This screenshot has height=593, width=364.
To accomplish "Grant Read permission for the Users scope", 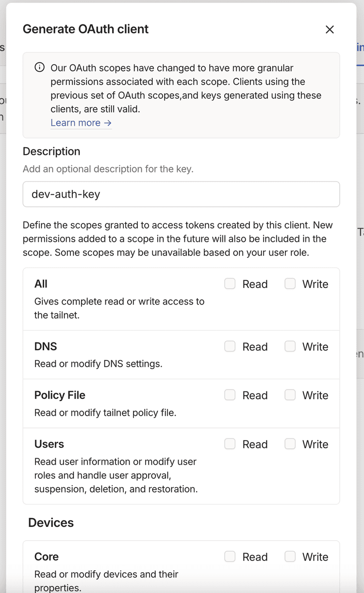I will [230, 444].
